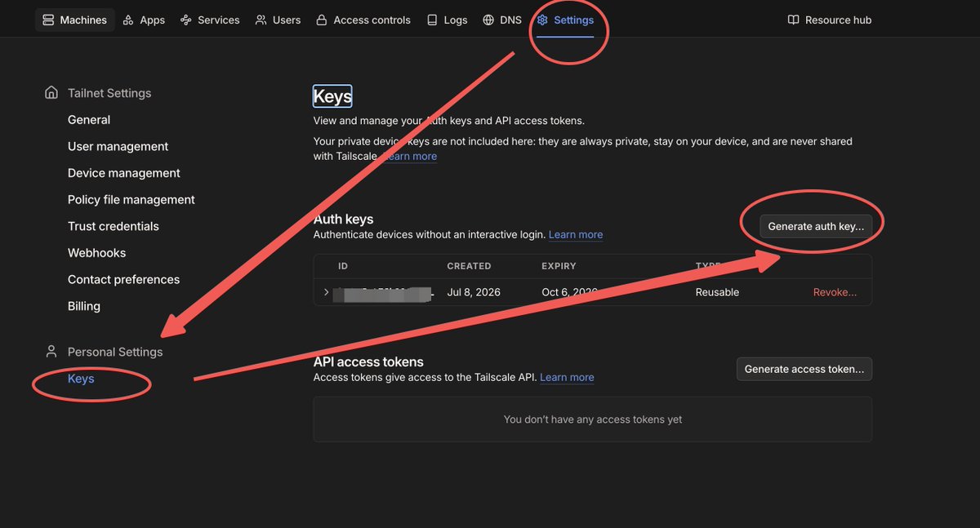This screenshot has width=980, height=528.
Task: Open User management settings
Action: [118, 146]
